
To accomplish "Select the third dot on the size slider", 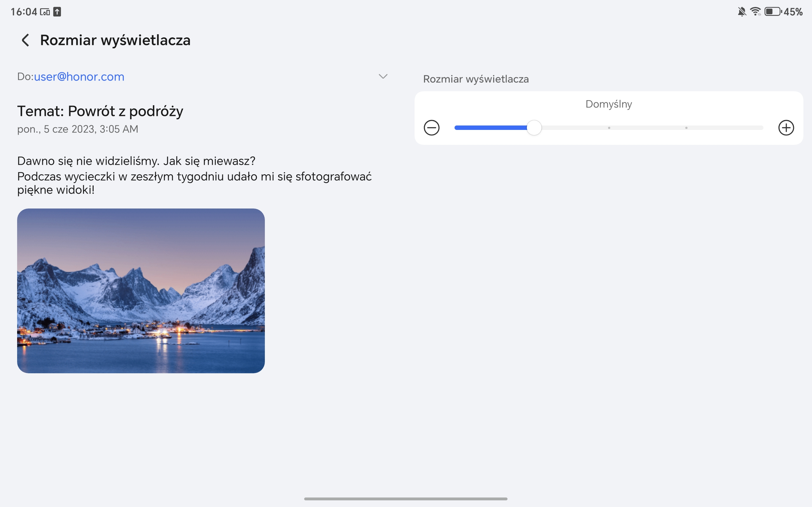I will tap(609, 128).
